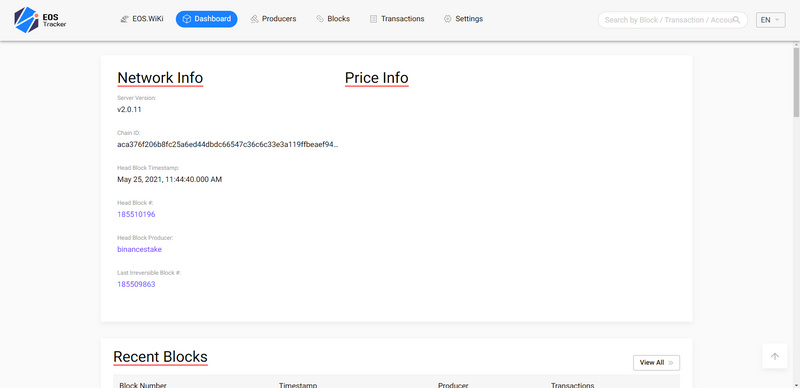
Task: Click the Settings menu label
Action: coord(469,19)
